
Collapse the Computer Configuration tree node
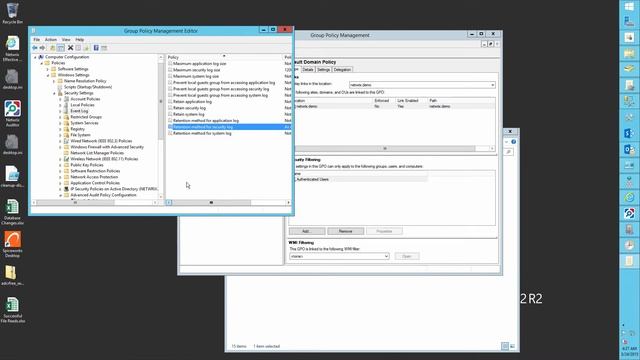35,57
